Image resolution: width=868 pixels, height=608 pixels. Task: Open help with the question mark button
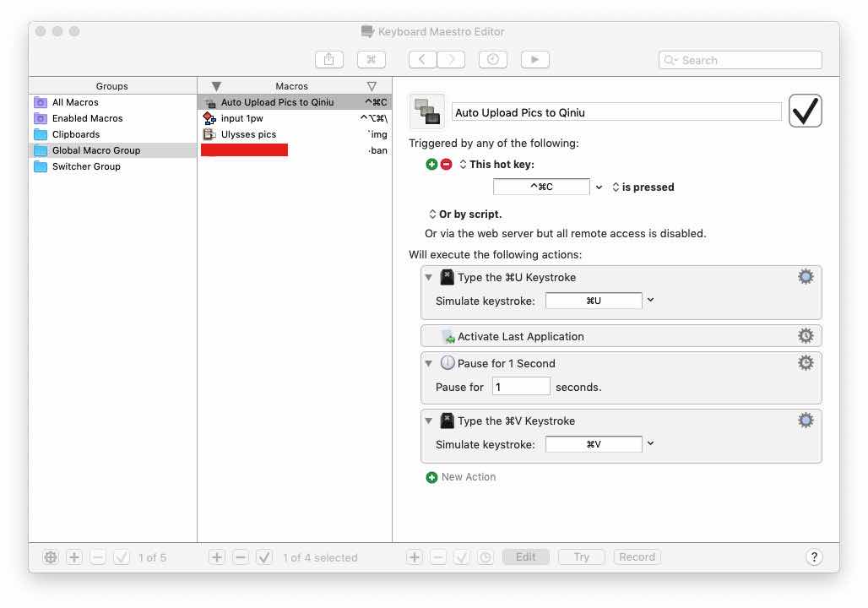[x=814, y=557]
